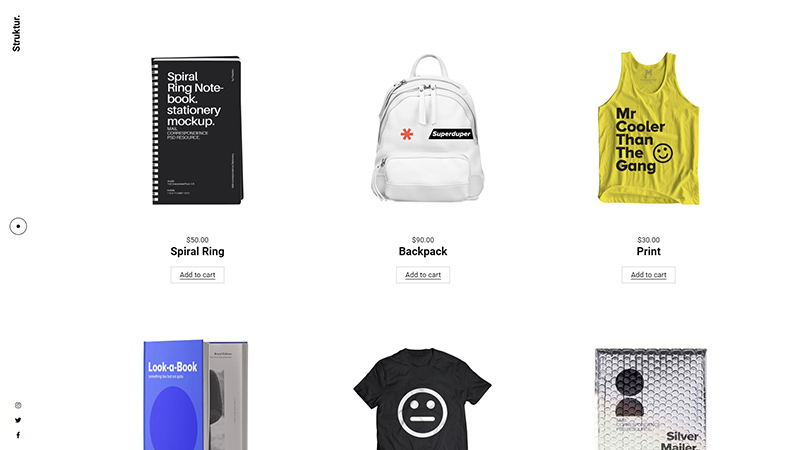
Task: View the blue Look-a-Book image
Action: (195, 395)
